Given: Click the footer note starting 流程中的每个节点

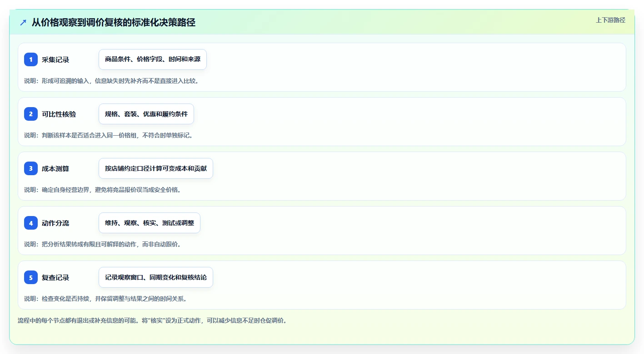Looking at the screenshot, I should pos(152,320).
